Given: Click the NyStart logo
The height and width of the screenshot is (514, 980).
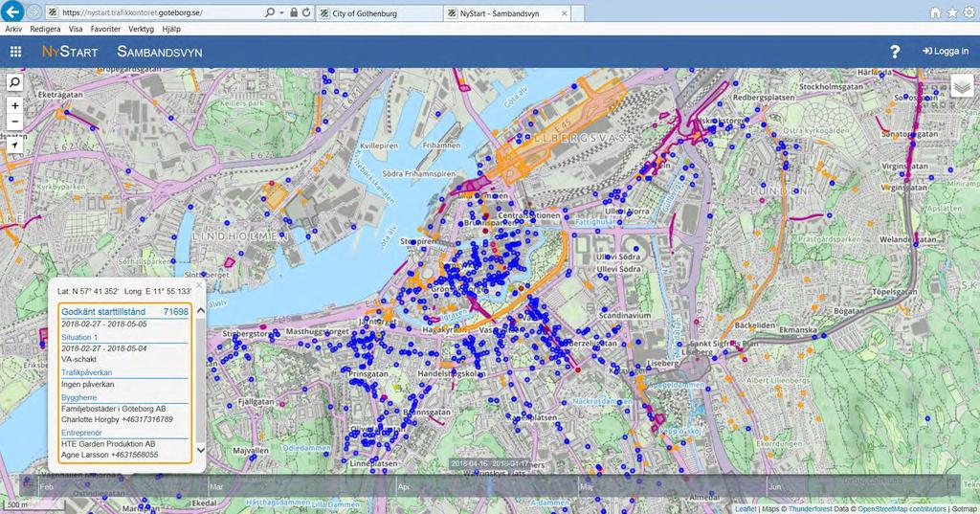Looking at the screenshot, I should click(x=70, y=52).
